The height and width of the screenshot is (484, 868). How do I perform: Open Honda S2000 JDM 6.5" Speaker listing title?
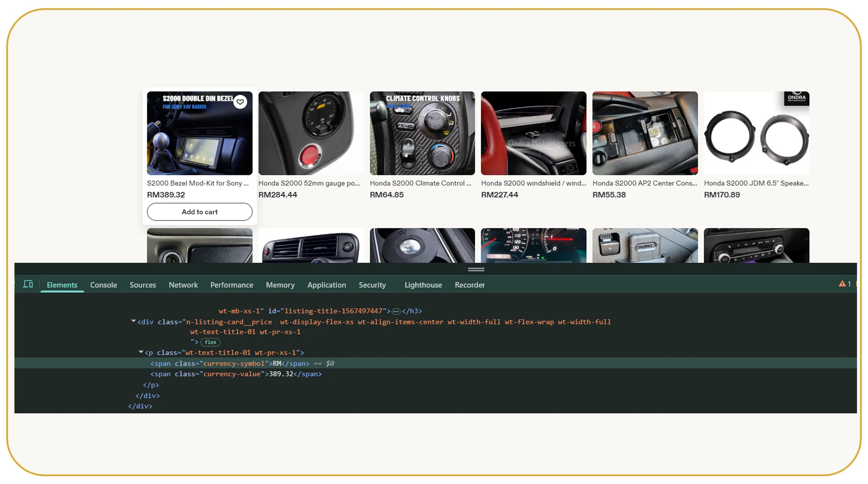click(756, 183)
